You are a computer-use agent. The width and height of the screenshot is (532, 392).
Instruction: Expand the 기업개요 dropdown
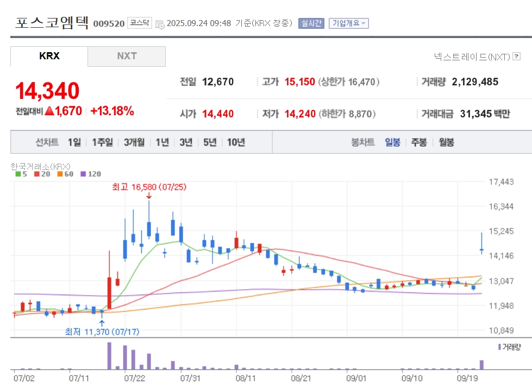pos(348,23)
